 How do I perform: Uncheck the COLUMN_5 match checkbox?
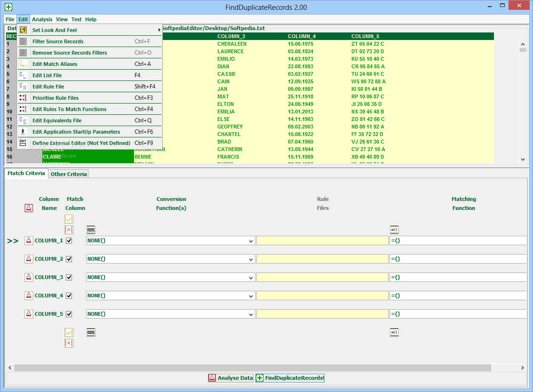click(x=69, y=314)
